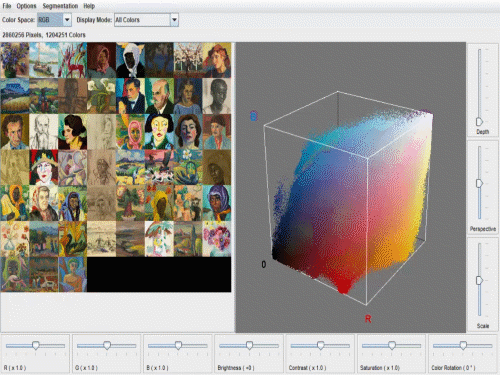This screenshot has height=375, width=500.
Task: Click the B (x 1.0) slider handle
Action: (178, 345)
